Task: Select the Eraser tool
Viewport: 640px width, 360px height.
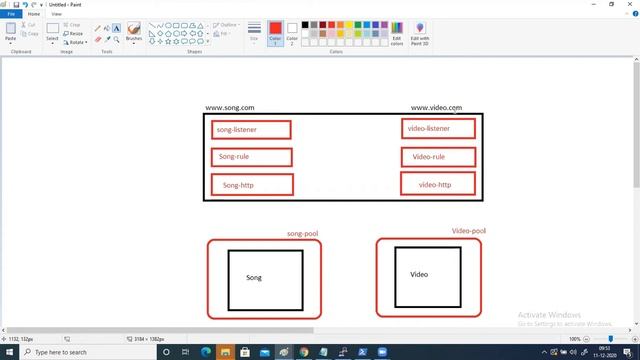Action: pos(98,40)
